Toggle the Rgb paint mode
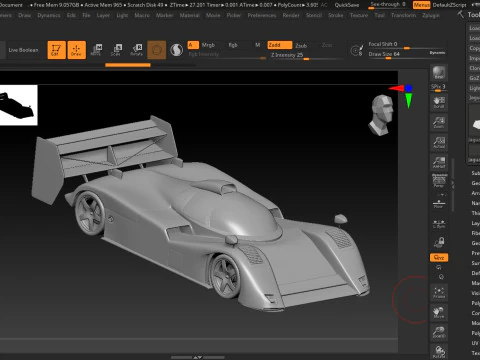This screenshot has width=480, height=360. click(233, 45)
